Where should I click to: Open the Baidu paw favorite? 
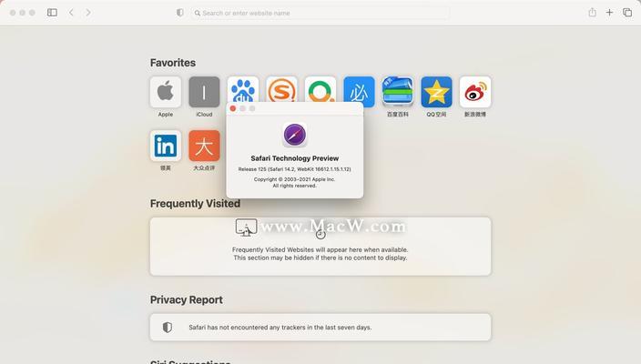coord(243,89)
